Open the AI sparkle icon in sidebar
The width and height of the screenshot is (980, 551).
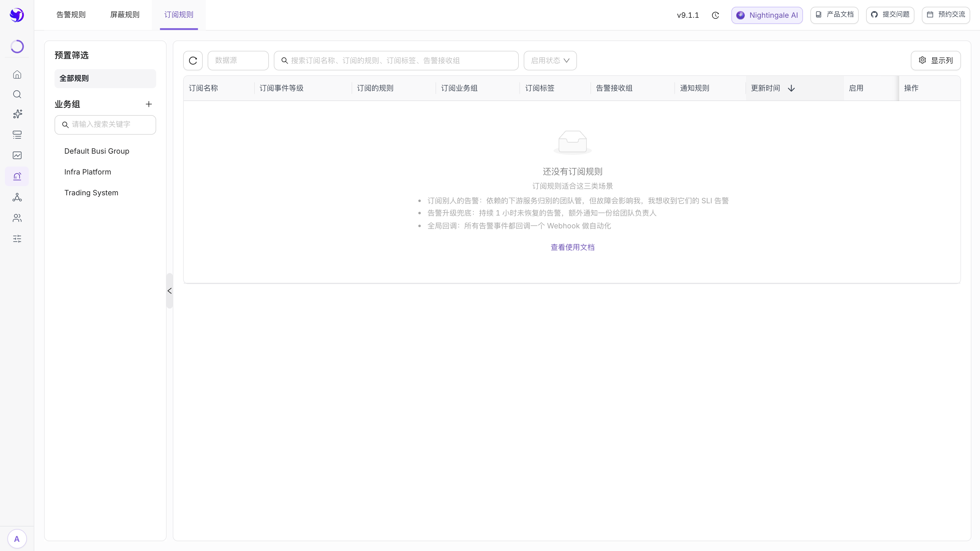coord(17,114)
